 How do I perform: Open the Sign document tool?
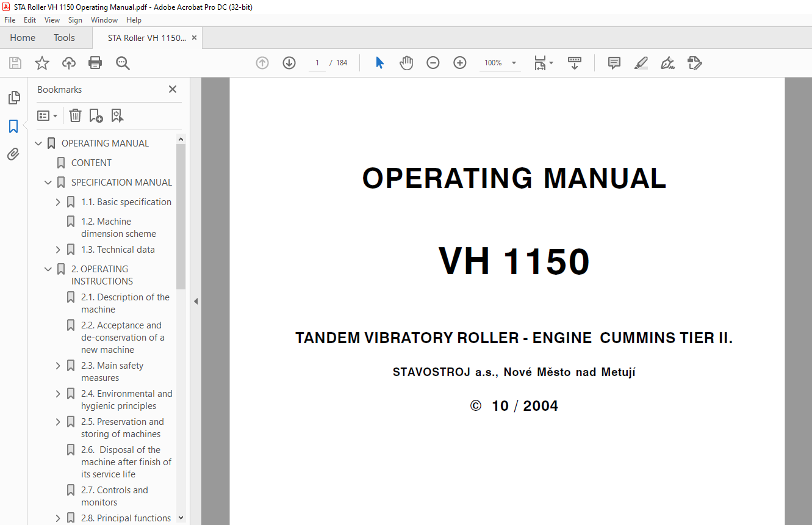(x=667, y=63)
